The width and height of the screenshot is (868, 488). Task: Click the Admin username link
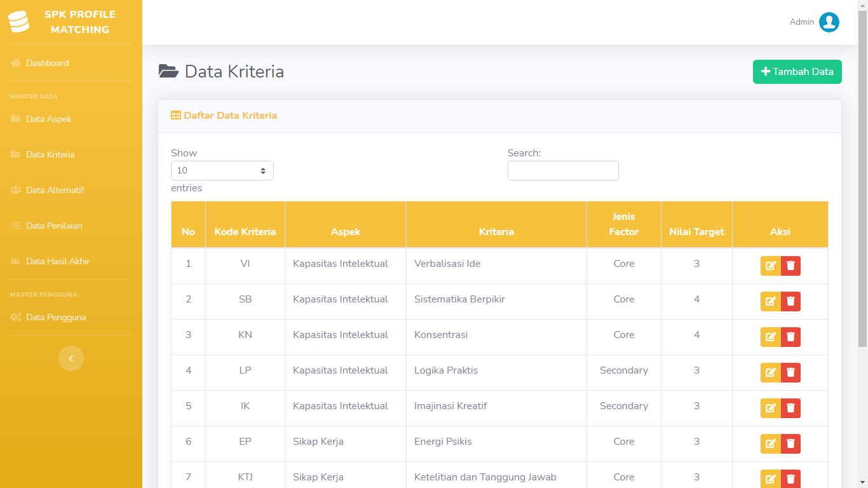802,22
